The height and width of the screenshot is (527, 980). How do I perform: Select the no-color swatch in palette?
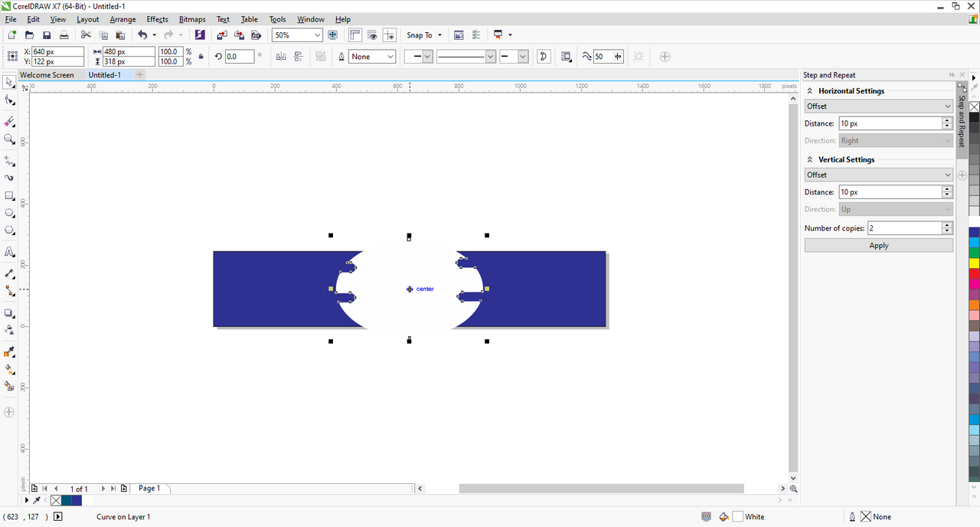[x=974, y=107]
